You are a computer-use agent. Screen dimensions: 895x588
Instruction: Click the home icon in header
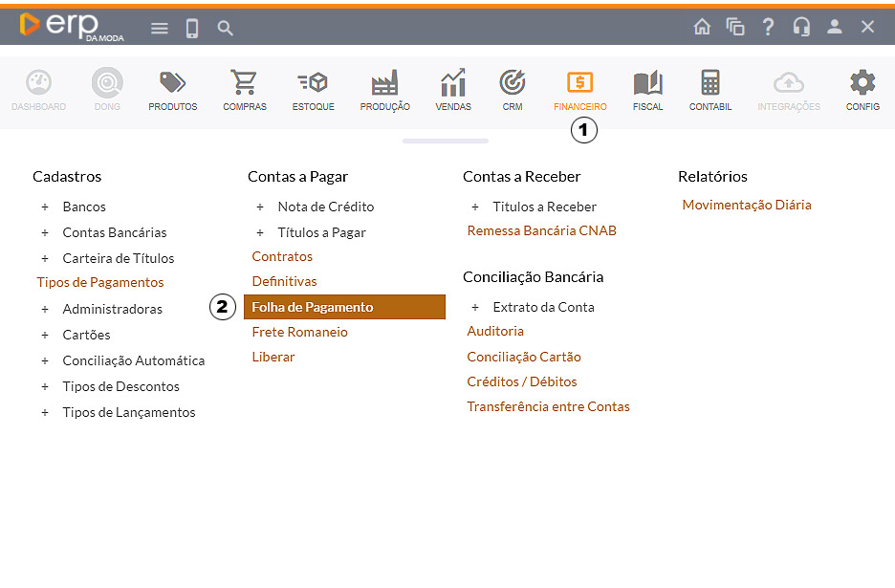(x=702, y=27)
